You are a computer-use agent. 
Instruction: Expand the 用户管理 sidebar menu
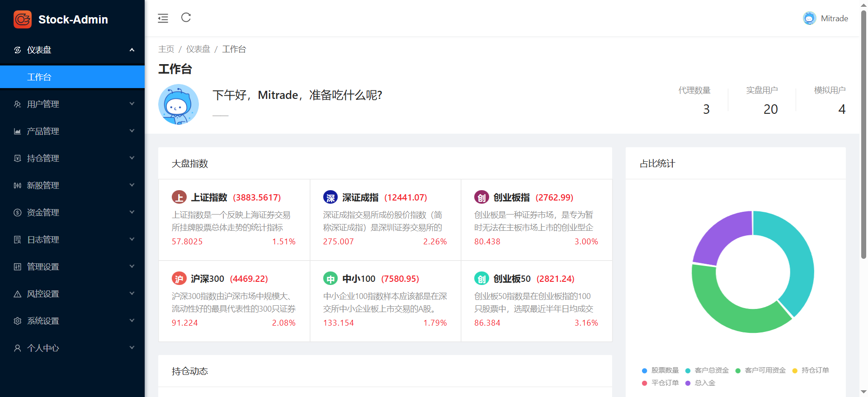coord(72,104)
